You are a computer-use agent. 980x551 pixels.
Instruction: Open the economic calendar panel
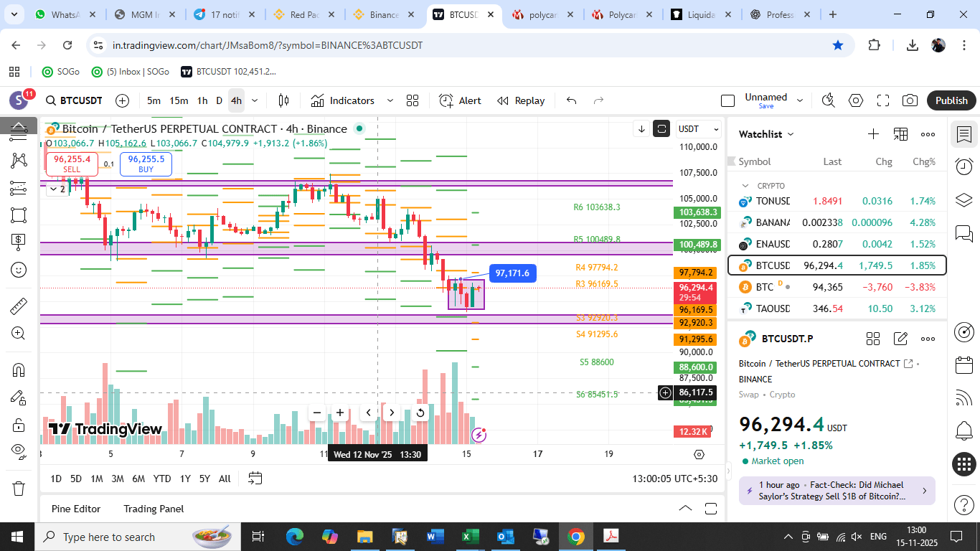coord(964,365)
